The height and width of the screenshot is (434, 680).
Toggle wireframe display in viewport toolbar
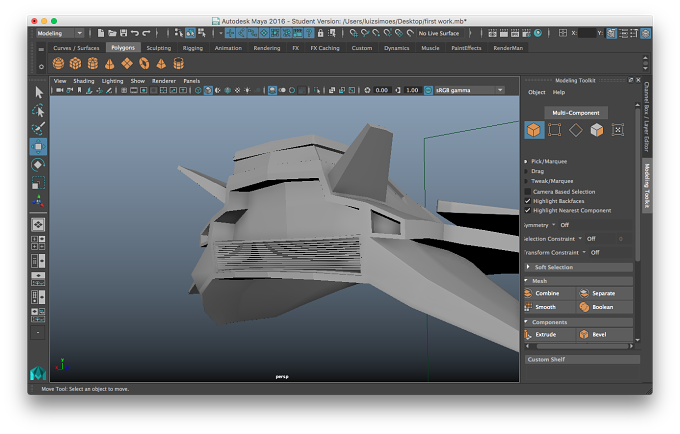pos(198,90)
